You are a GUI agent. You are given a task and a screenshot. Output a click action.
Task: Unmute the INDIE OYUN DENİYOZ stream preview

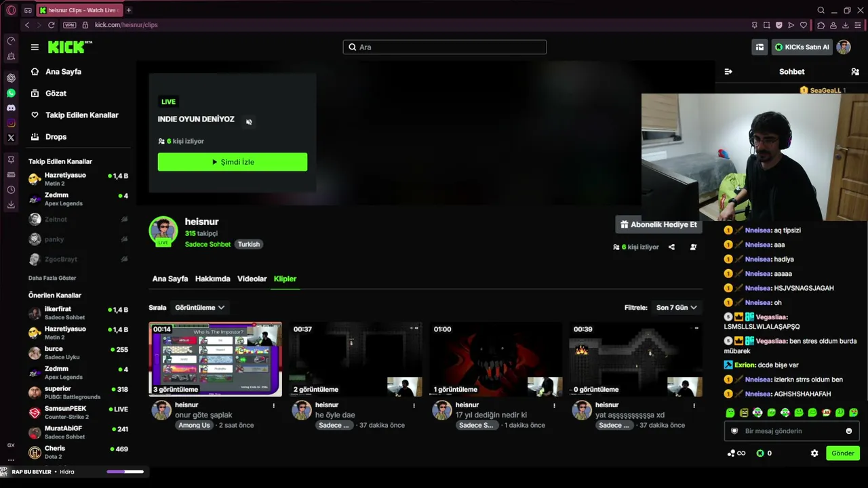249,122
